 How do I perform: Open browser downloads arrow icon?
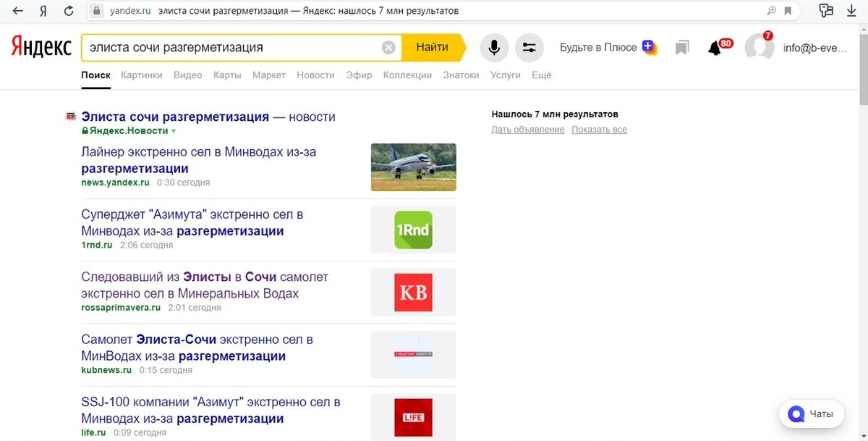(851, 11)
